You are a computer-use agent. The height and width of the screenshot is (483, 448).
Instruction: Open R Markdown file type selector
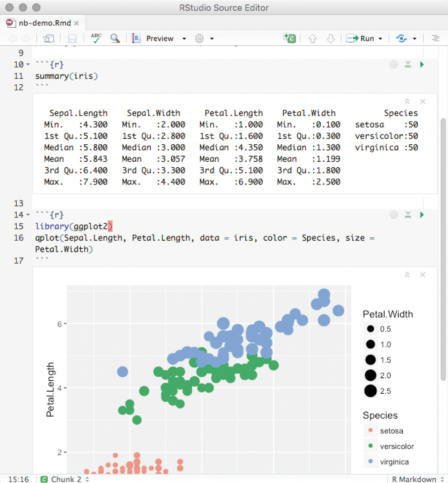[x=418, y=479]
